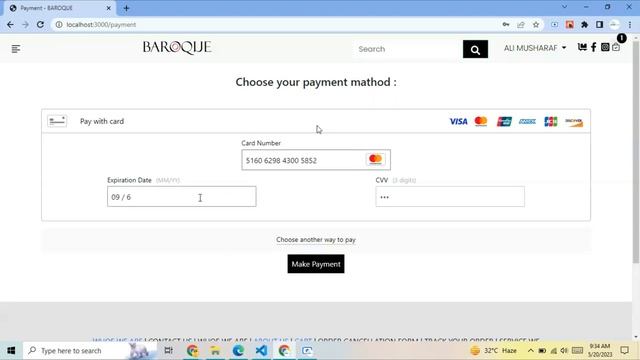Image resolution: width=640 pixels, height=360 pixels.
Task: Click the Discover logo
Action: pyautogui.click(x=574, y=121)
